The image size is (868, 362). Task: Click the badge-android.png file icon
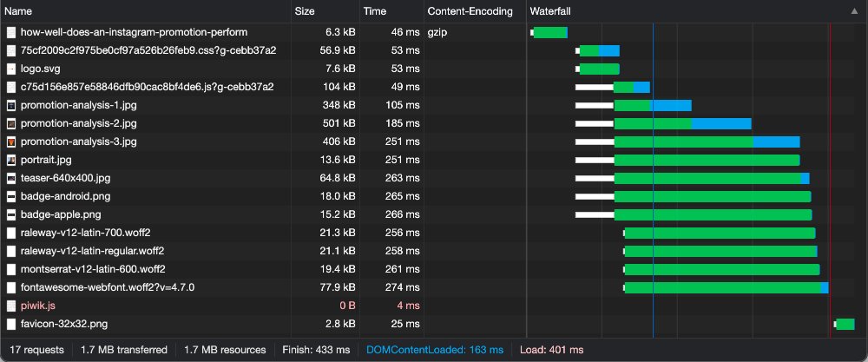tap(11, 196)
